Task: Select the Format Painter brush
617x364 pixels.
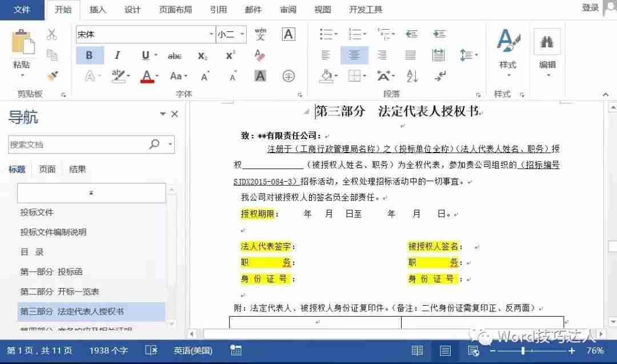Action: (53, 75)
